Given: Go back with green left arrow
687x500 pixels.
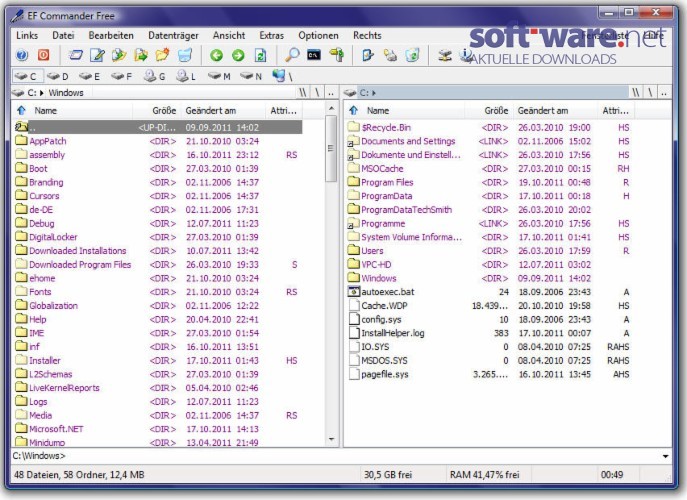Looking at the screenshot, I should (x=216, y=55).
